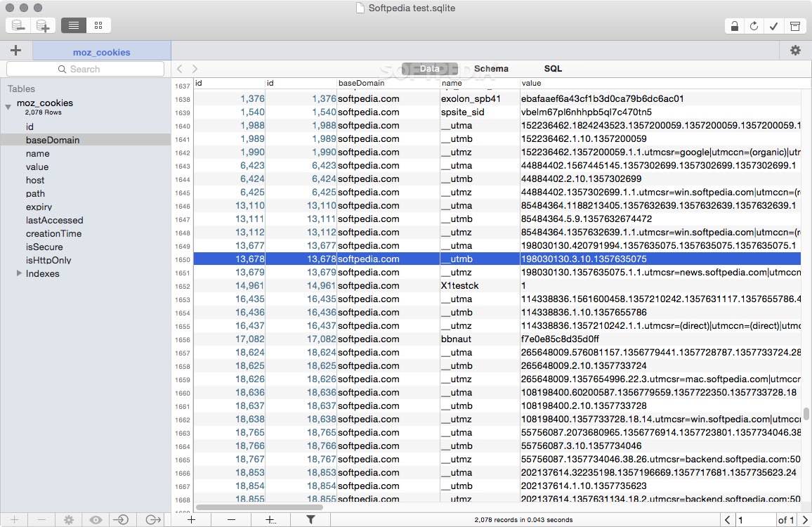
Task: Switch to grid view mode
Action: pyautogui.click(x=98, y=25)
